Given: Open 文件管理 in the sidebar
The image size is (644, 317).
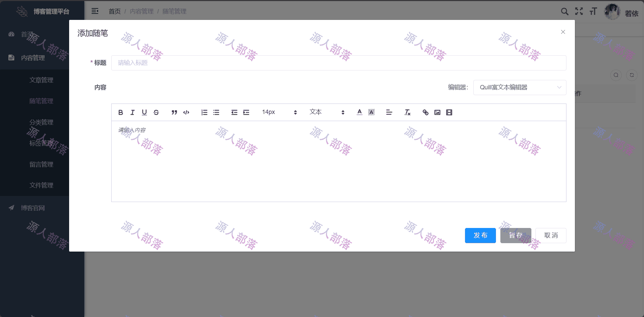Looking at the screenshot, I should pos(41,185).
